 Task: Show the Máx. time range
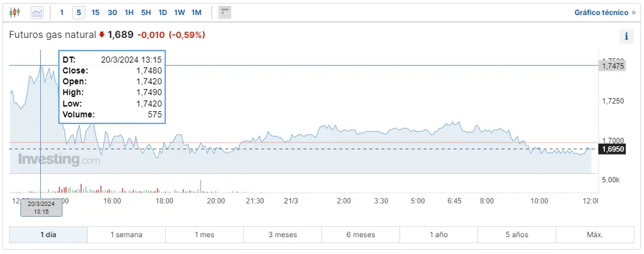point(595,235)
